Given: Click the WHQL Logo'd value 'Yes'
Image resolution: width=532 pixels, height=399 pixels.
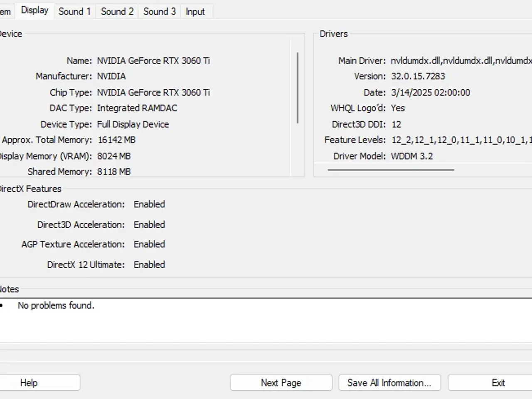Looking at the screenshot, I should click(398, 108).
